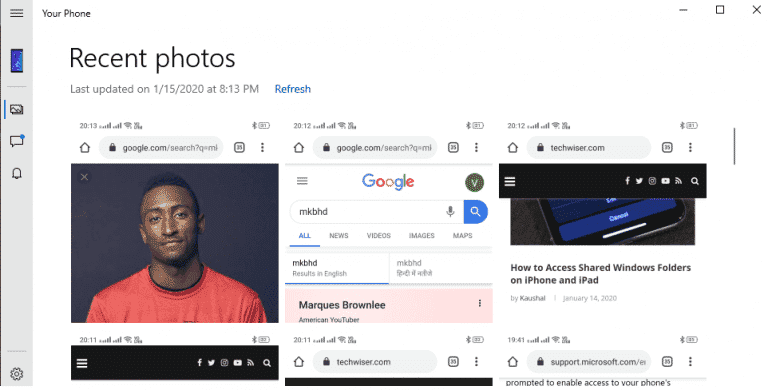
Task: Open the Messages section in sidebar
Action: point(17,142)
